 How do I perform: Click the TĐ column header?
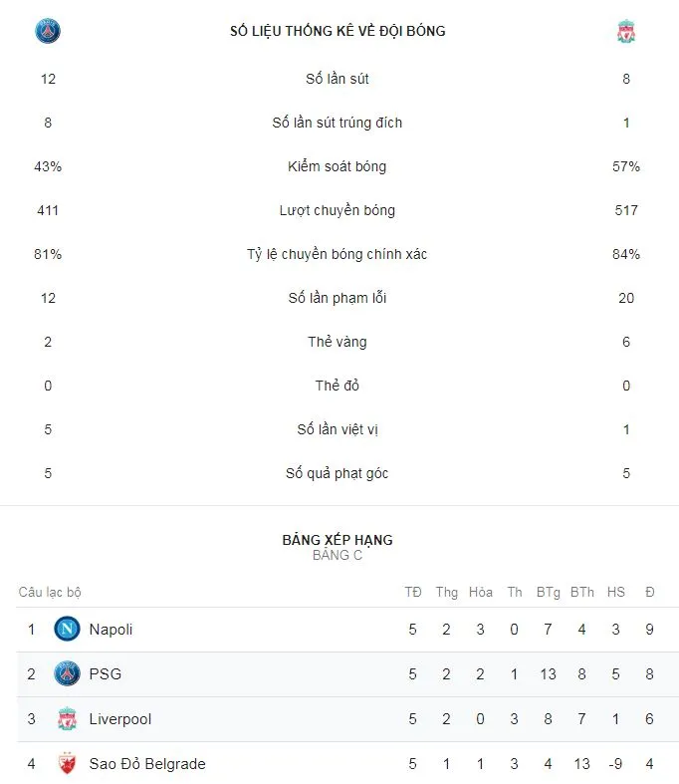[413, 593]
